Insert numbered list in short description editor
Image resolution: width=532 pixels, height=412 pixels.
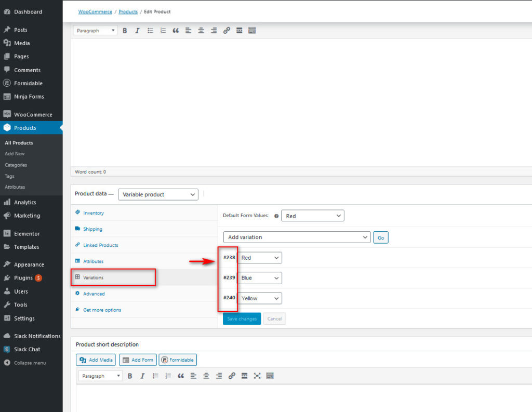[x=168, y=376]
